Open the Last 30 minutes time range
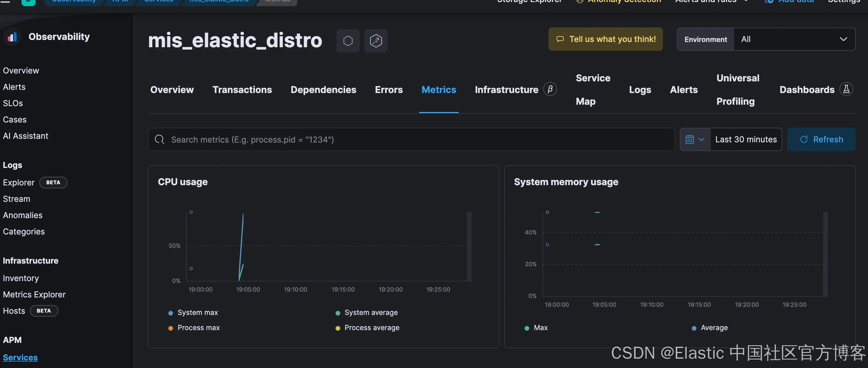868x368 pixels. (x=746, y=139)
